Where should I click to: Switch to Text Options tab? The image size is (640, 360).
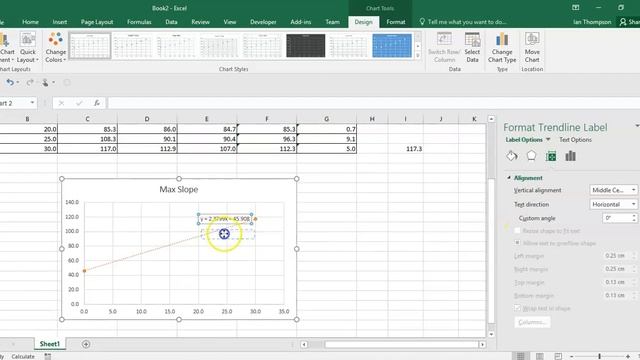(575, 140)
